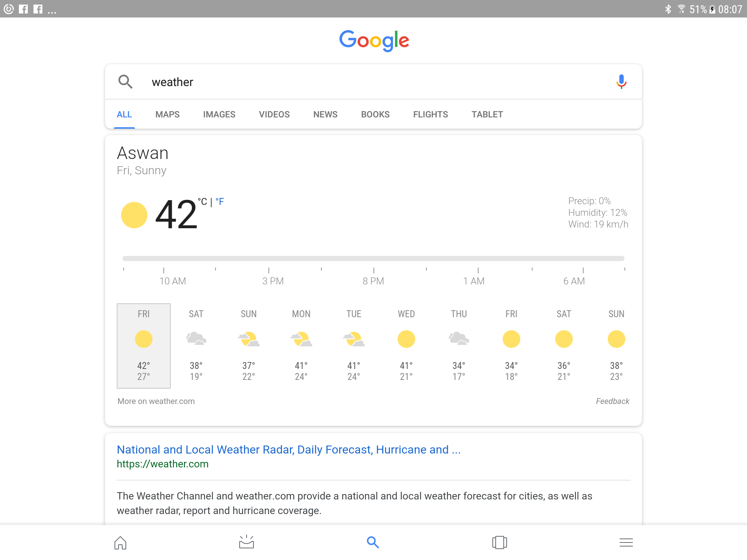Open the tabs carousel icon in bottom bar
747x560 pixels.
(x=499, y=542)
